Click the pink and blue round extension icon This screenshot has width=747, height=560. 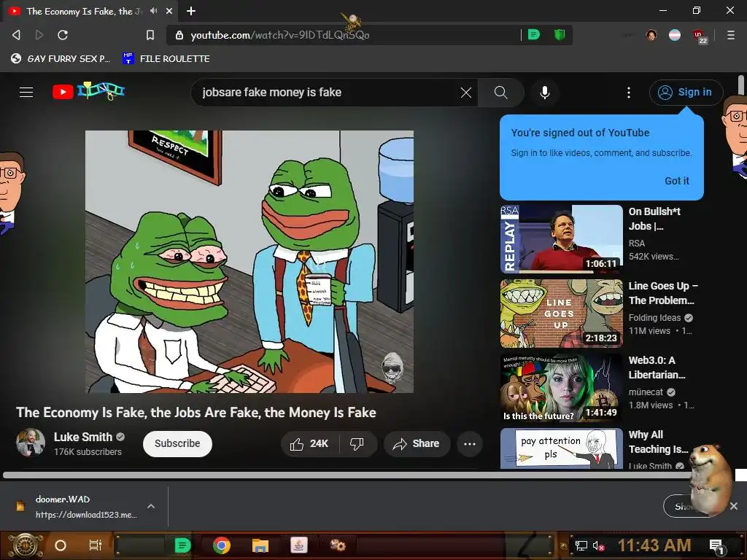[x=675, y=35]
